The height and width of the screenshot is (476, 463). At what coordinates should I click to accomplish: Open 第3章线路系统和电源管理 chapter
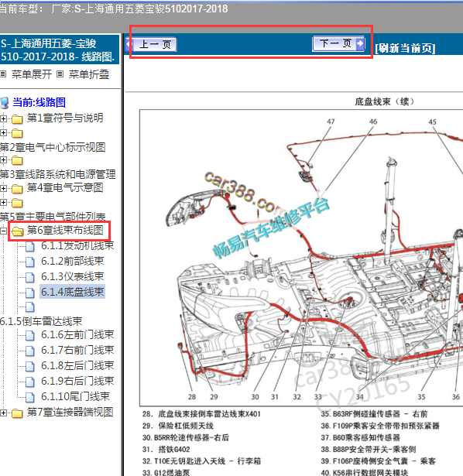click(58, 174)
